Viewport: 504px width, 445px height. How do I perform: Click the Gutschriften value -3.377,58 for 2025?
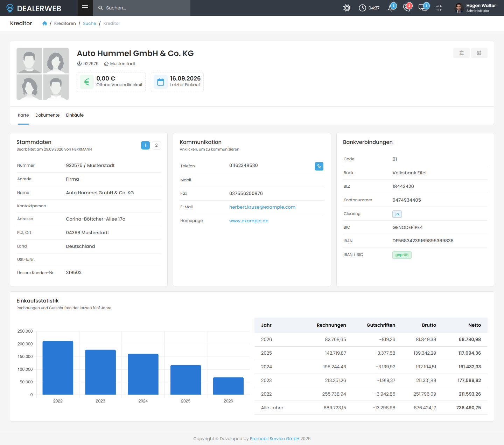[x=385, y=353]
